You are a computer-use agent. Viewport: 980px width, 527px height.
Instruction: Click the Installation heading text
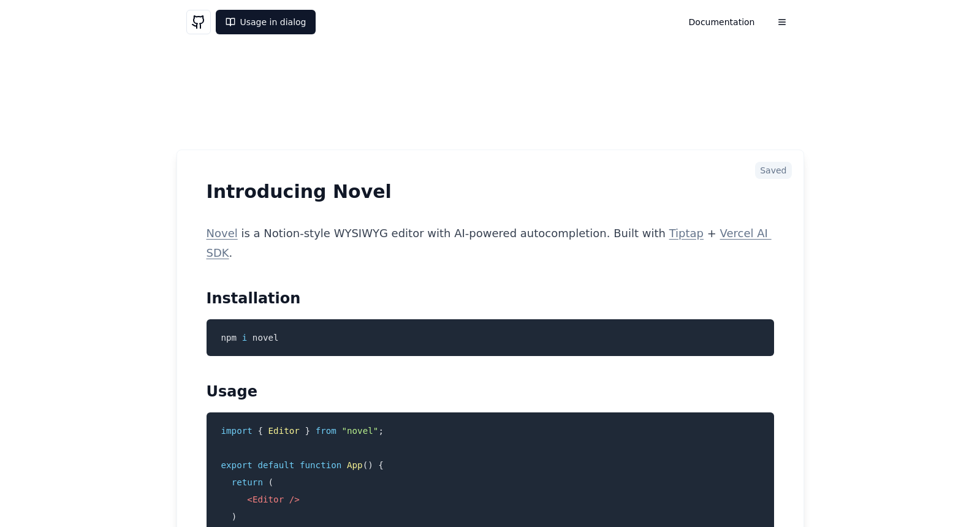click(253, 298)
